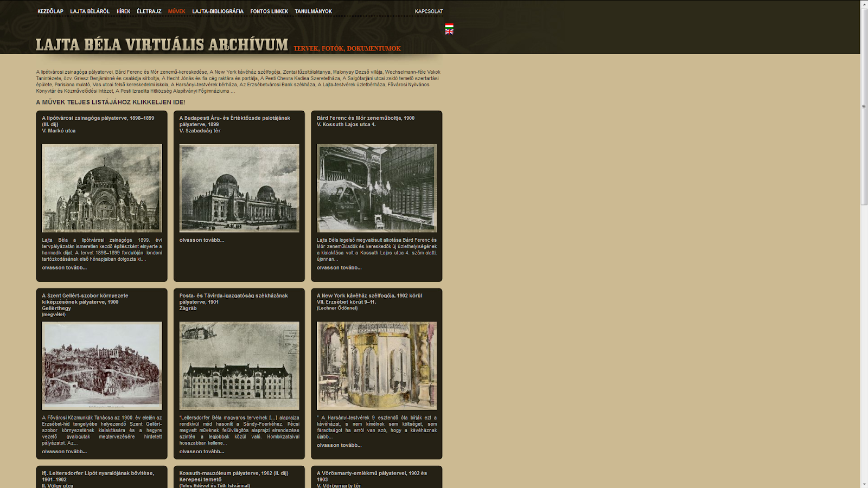Viewport: 868px width, 488px height.
Task: Open 'Kossuth-mauzóleum pályaterve, 1902' card title
Action: coord(234,473)
